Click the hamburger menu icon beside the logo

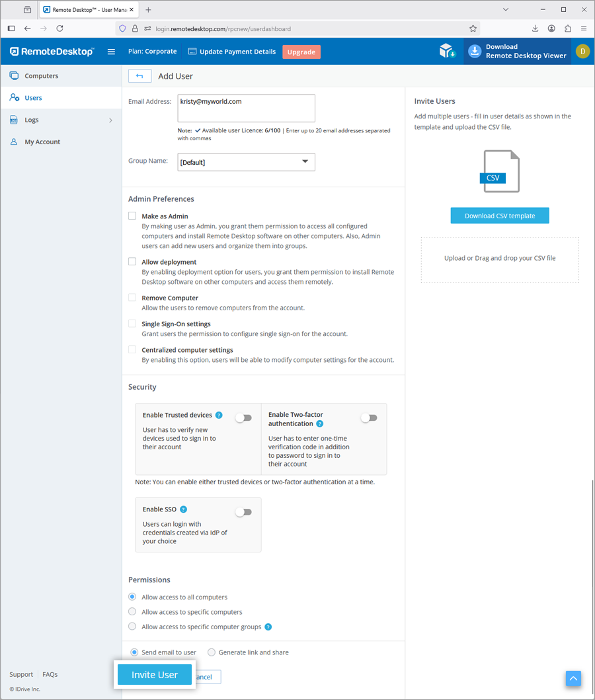pyautogui.click(x=111, y=52)
